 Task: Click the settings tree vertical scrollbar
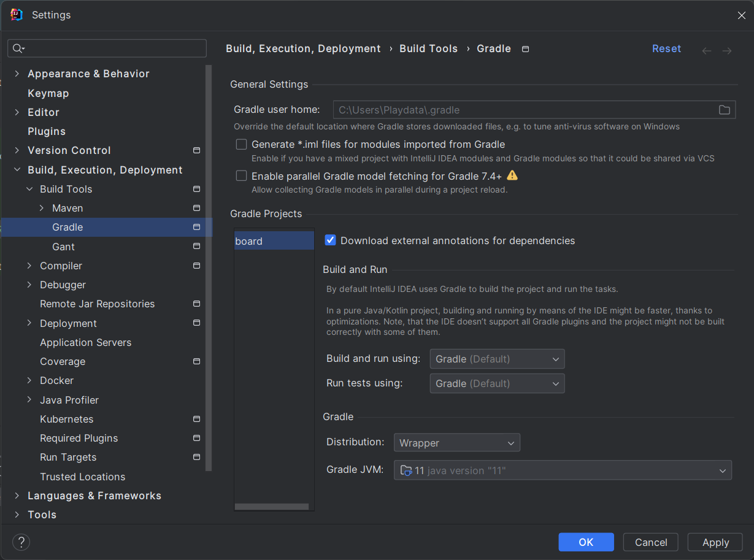click(209, 268)
